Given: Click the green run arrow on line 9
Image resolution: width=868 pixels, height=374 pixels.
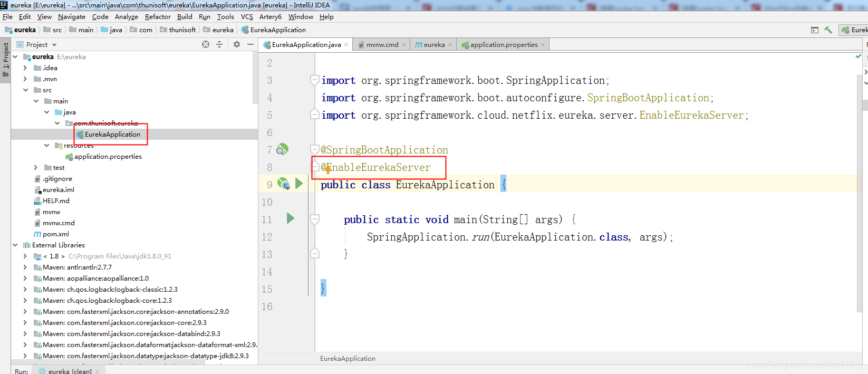Looking at the screenshot, I should (299, 184).
